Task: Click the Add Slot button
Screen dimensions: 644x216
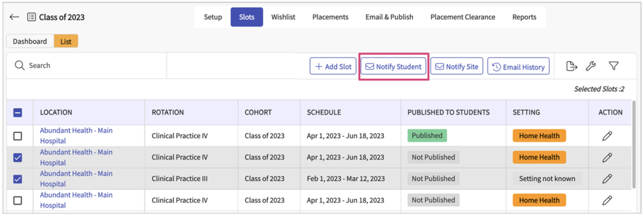Action: (333, 67)
